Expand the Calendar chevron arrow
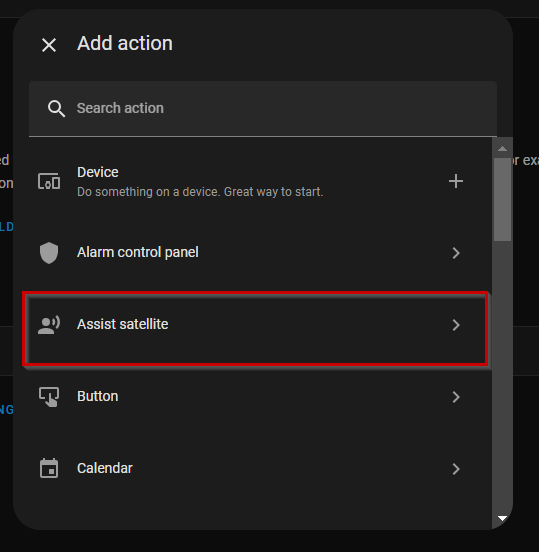 click(456, 469)
